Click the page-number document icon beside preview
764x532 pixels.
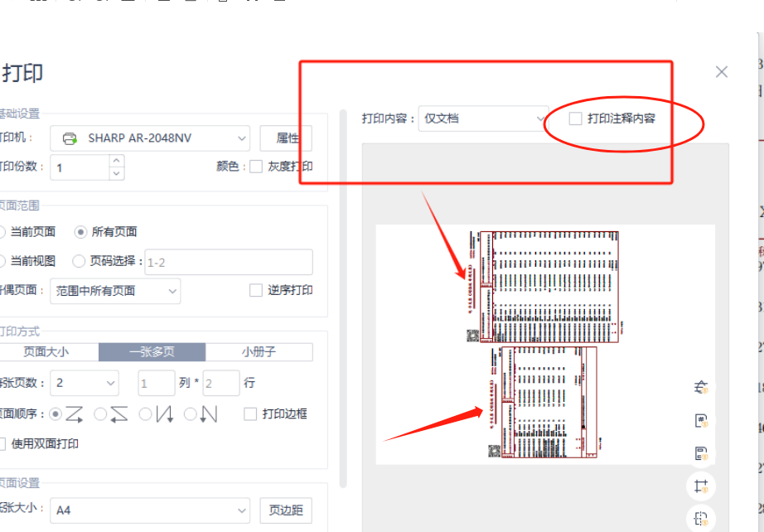[x=701, y=420]
